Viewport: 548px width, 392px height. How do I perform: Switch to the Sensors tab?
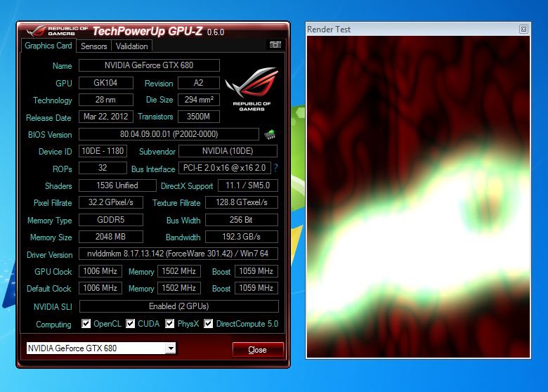point(93,46)
